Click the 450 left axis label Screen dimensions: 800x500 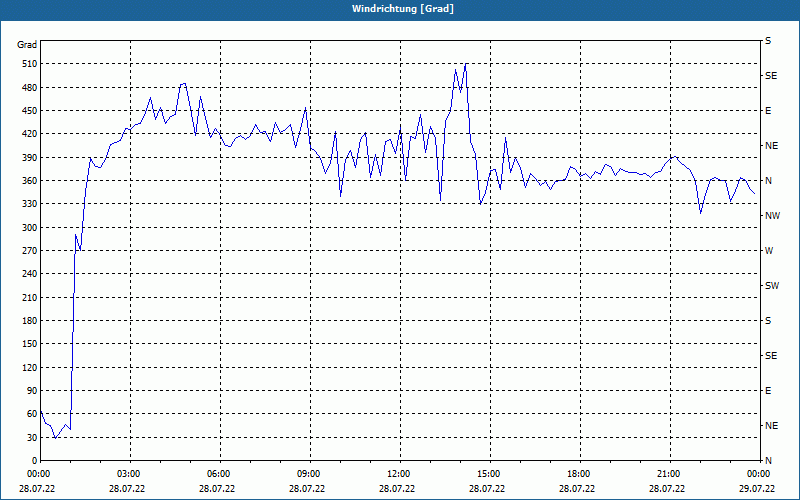click(30, 111)
